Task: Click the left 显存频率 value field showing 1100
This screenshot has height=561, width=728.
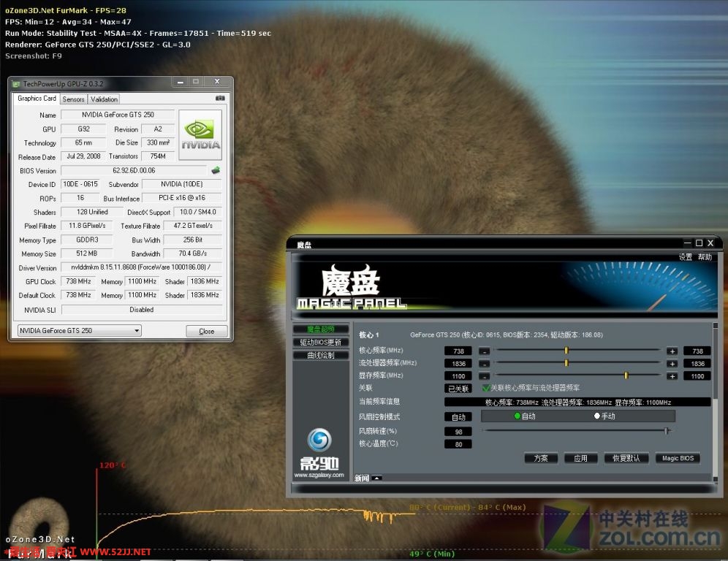Action: click(458, 376)
